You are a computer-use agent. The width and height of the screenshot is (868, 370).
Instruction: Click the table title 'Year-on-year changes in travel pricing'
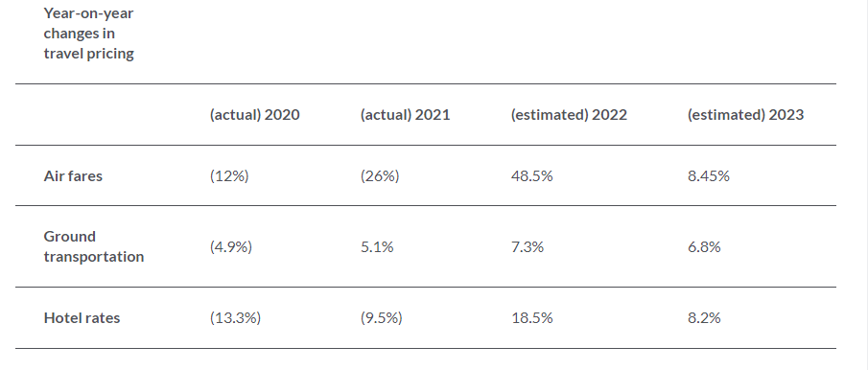point(88,34)
